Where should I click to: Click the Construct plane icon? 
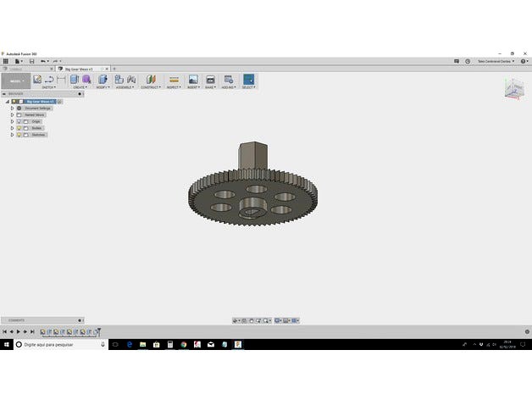151,80
